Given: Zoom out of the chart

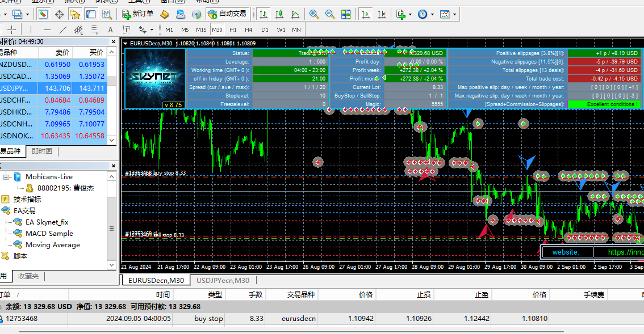Looking at the screenshot, I should 330,14.
